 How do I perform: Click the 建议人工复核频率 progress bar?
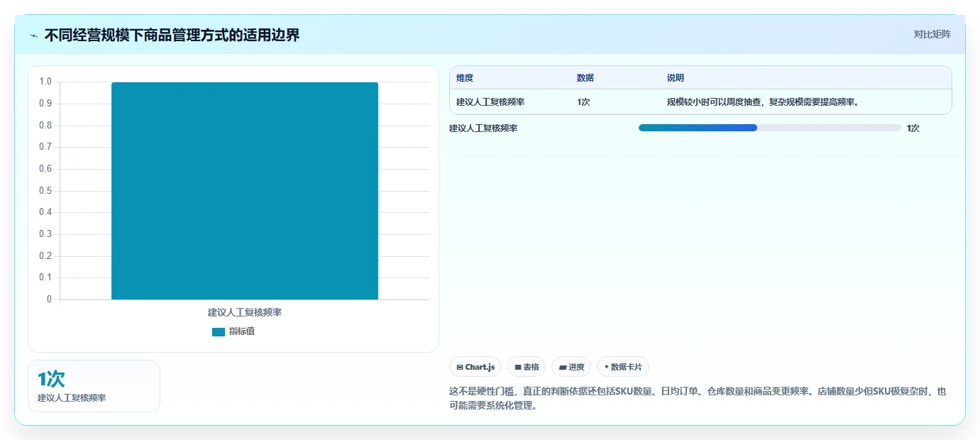click(769, 128)
